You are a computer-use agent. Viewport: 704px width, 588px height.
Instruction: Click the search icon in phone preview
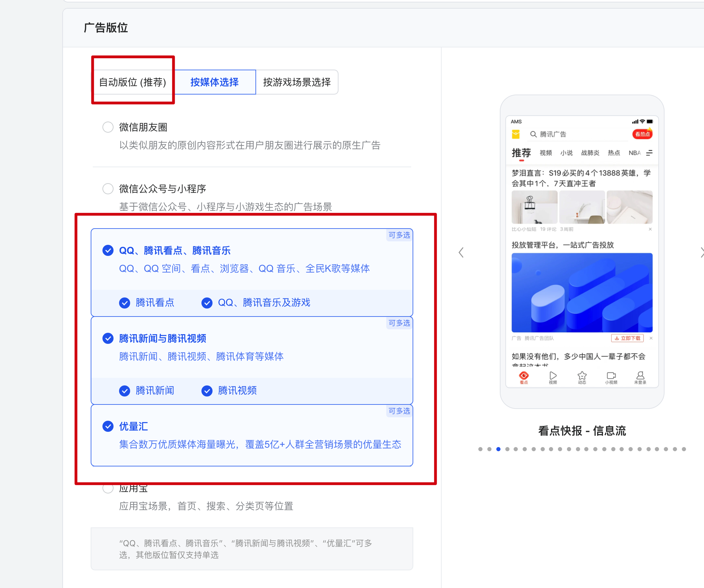[533, 134]
